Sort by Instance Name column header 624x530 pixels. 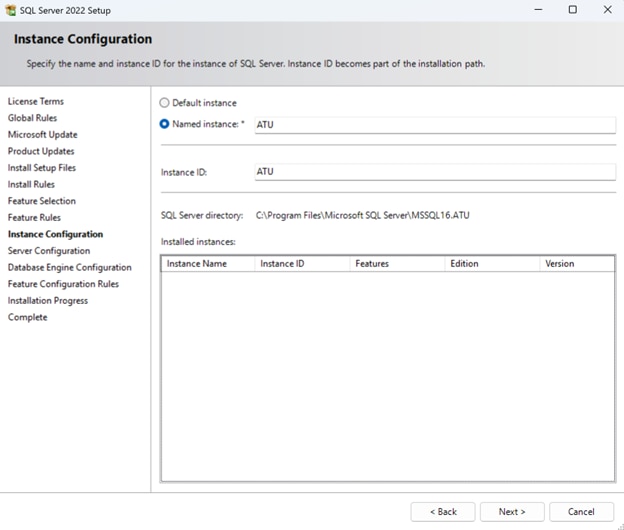208,264
